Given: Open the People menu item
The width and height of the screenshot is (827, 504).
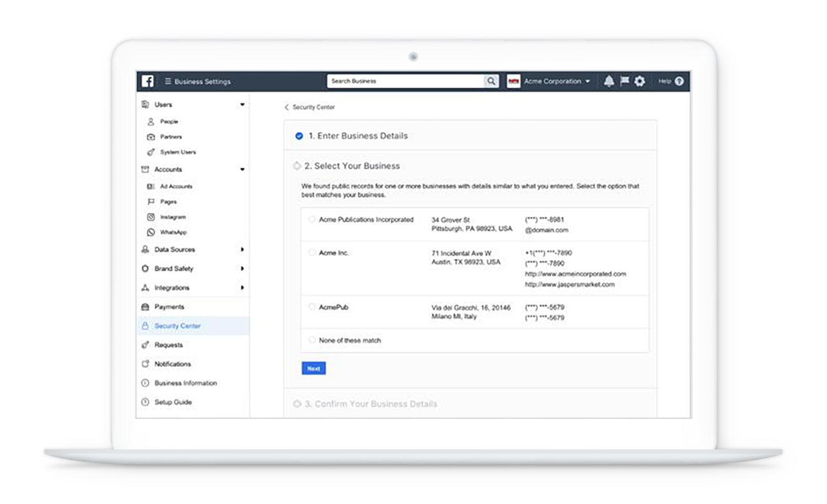Looking at the screenshot, I should (169, 121).
